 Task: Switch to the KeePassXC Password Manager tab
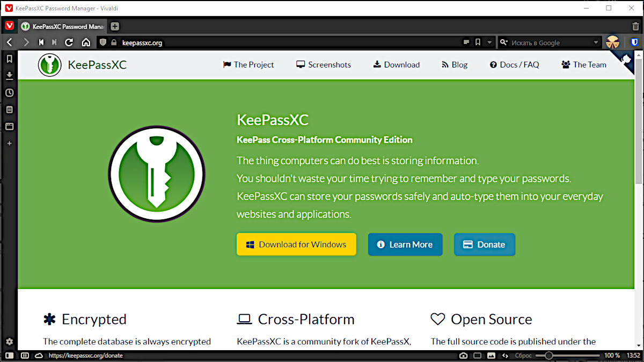[62, 26]
